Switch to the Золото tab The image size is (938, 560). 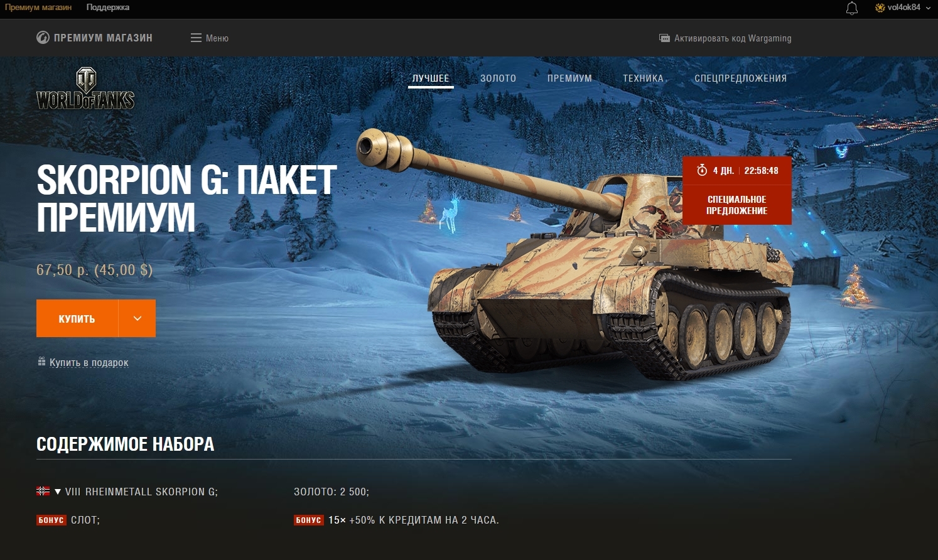(x=498, y=78)
